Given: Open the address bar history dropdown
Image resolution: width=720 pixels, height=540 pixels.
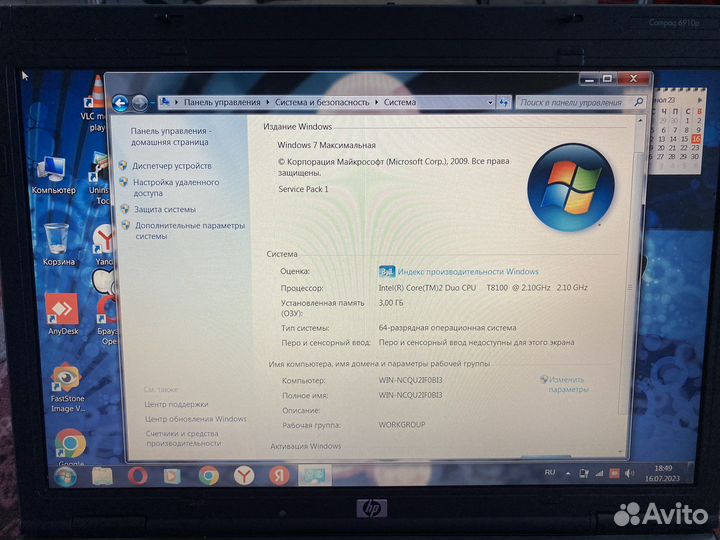Looking at the screenshot, I should tap(490, 102).
